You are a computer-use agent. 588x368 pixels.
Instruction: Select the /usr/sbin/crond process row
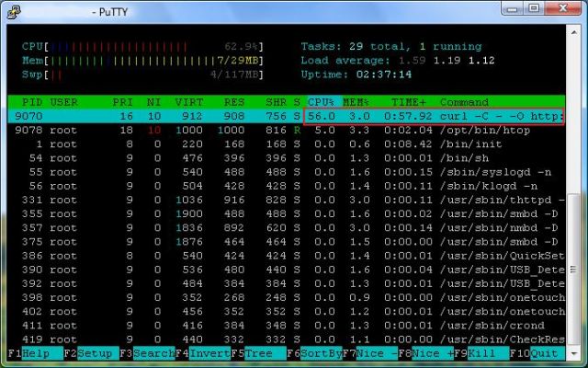coord(286,325)
